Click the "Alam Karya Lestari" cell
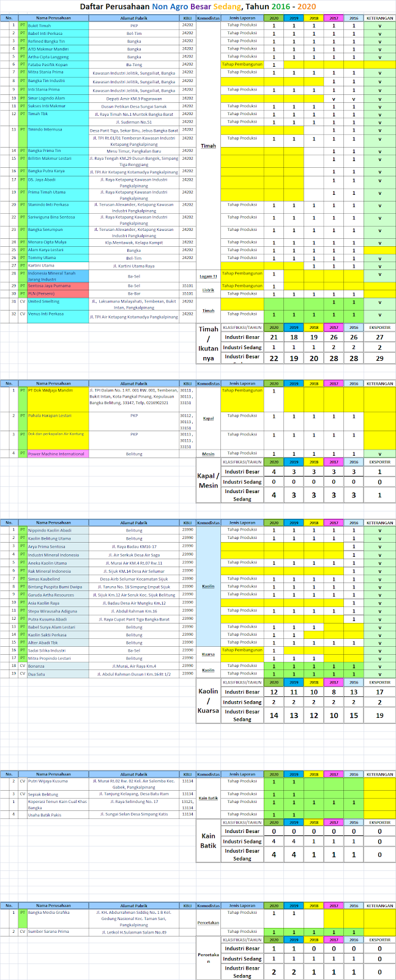Screen dimensions: 396x980 [x=58, y=250]
